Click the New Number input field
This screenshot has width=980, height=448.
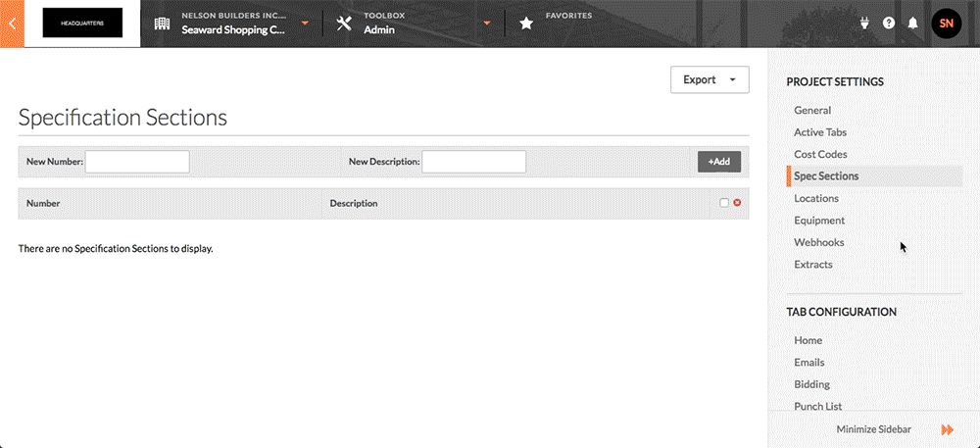137,162
